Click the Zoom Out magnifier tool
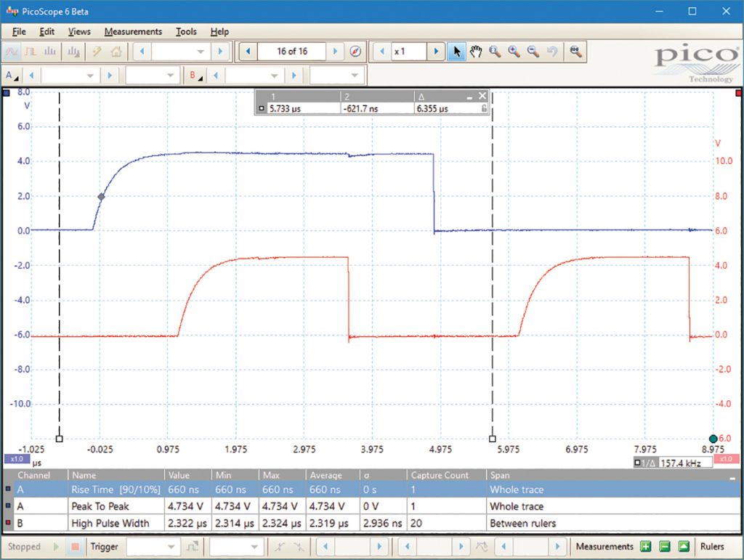This screenshot has height=560, width=744. click(x=533, y=52)
